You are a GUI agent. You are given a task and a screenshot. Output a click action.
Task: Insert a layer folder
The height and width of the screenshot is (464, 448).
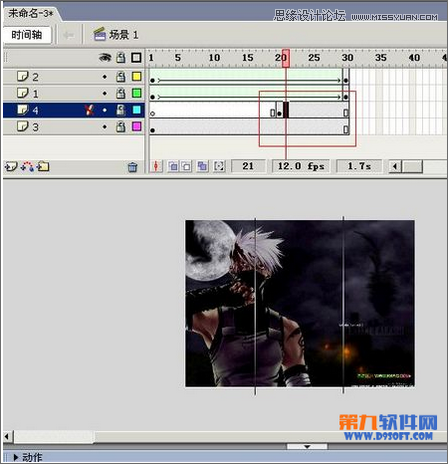click(43, 166)
